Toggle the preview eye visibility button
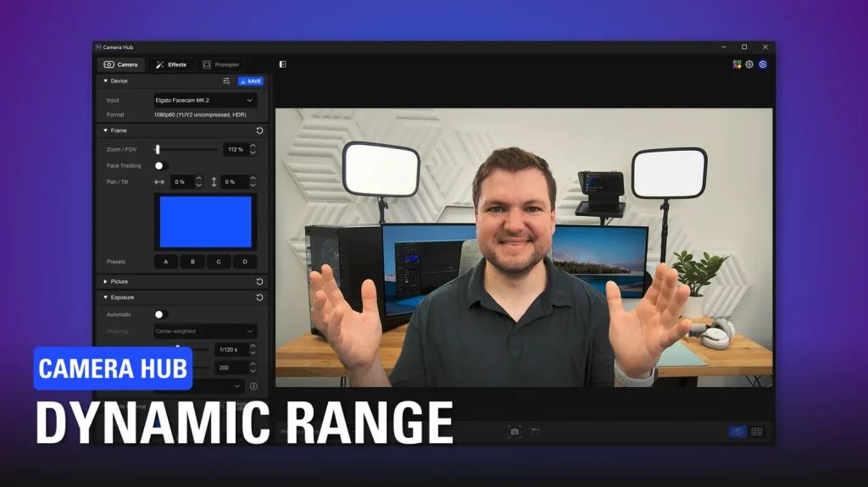868x487 pixels. pos(737,432)
